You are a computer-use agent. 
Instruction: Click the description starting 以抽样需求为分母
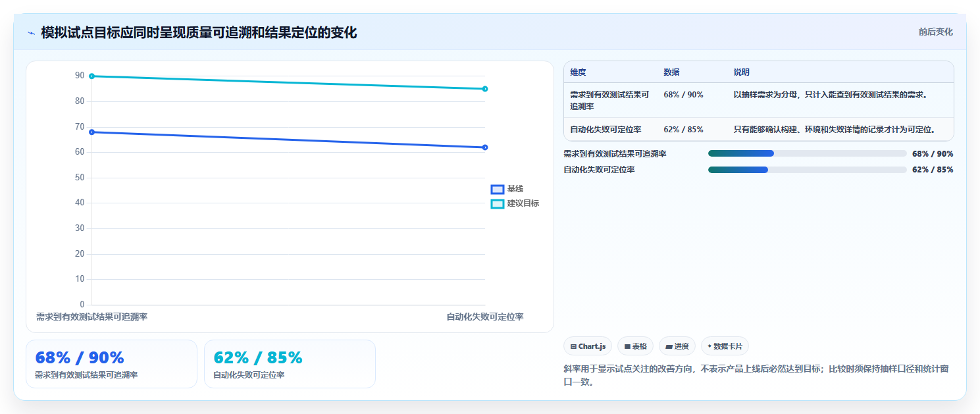pos(831,95)
